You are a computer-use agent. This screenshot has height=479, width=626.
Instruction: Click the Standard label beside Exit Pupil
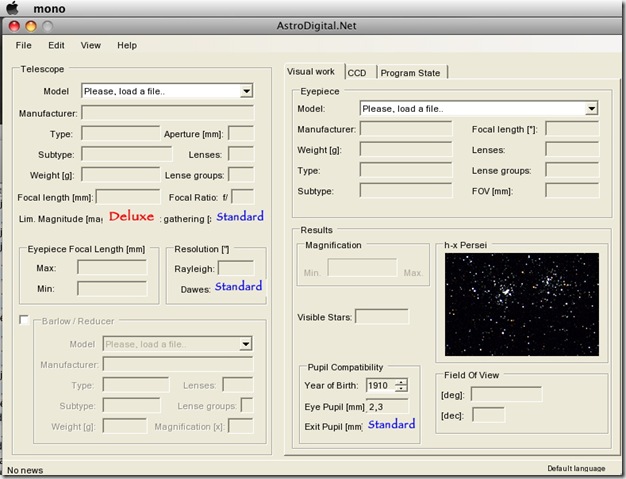[392, 424]
